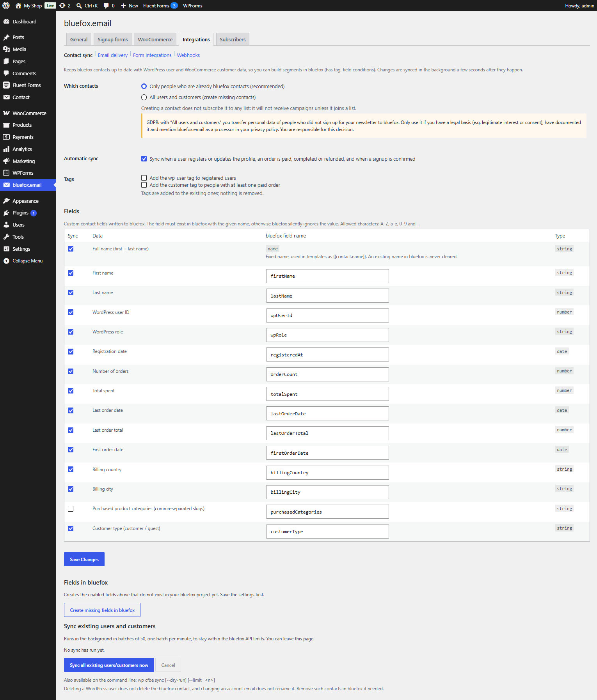This screenshot has width=597, height=700.
Task: Click the WordPress logo icon in admin bar
Action: pyautogui.click(x=6, y=5)
